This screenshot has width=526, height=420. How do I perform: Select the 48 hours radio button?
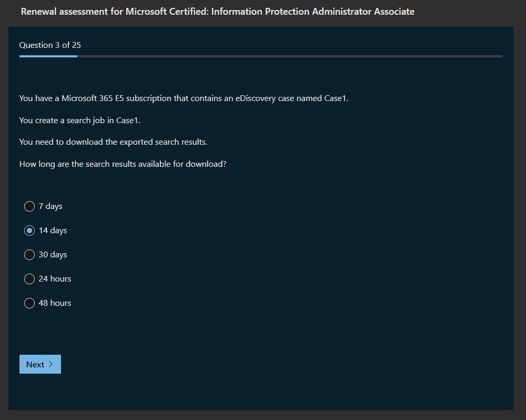coord(29,303)
